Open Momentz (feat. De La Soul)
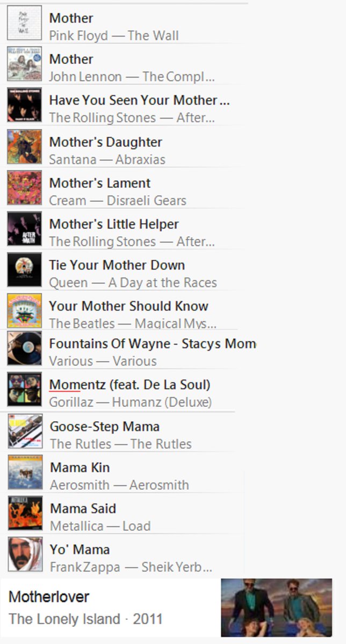346x644 pixels. 129,385
